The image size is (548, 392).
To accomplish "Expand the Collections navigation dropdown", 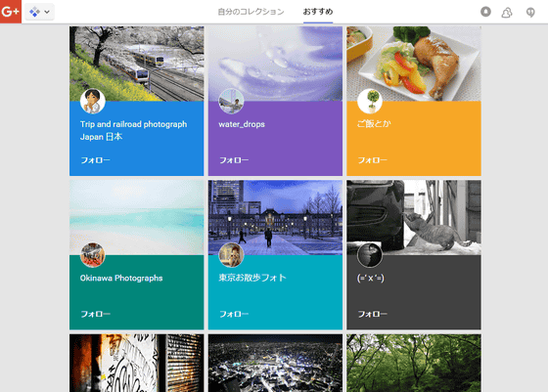I will (39, 12).
